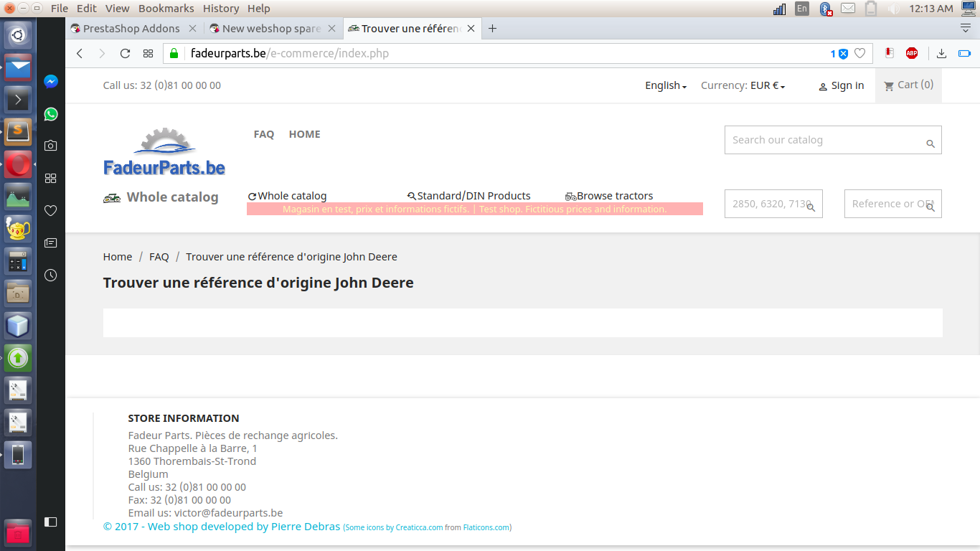Open the Flaticons.com link
This screenshot has height=551, width=980.
[x=486, y=527]
